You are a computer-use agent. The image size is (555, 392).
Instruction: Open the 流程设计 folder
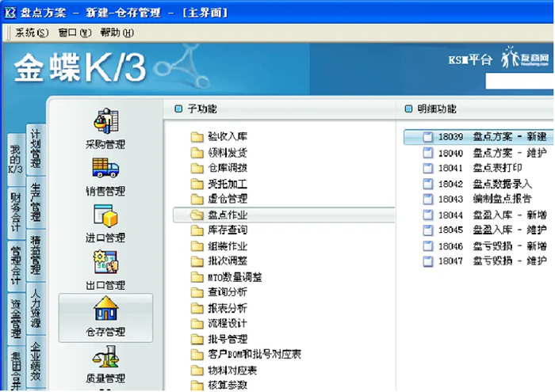219,323
